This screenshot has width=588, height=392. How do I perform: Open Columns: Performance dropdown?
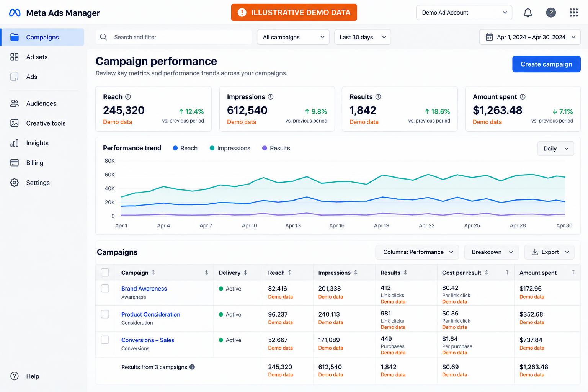(417, 252)
